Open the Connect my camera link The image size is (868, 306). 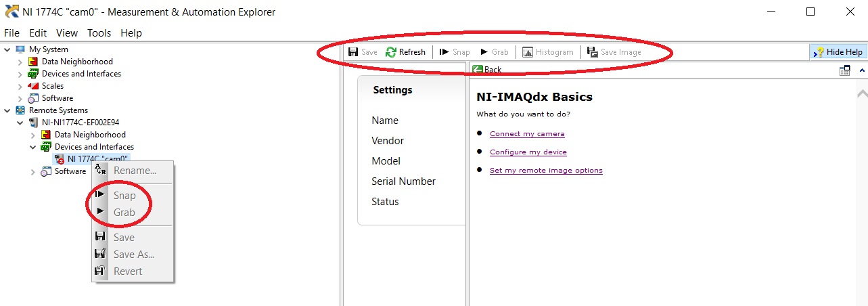[527, 133]
